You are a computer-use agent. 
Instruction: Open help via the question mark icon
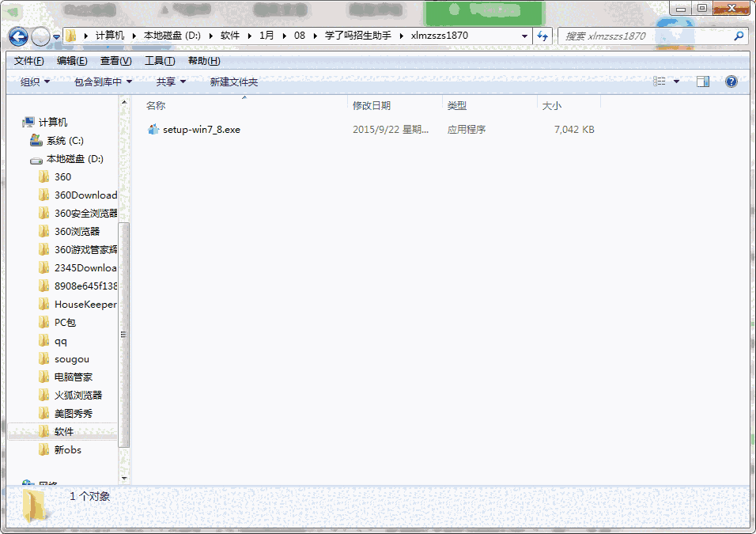click(731, 81)
